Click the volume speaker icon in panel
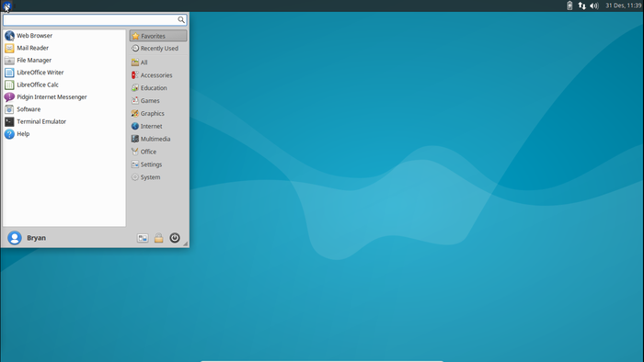 click(x=594, y=6)
